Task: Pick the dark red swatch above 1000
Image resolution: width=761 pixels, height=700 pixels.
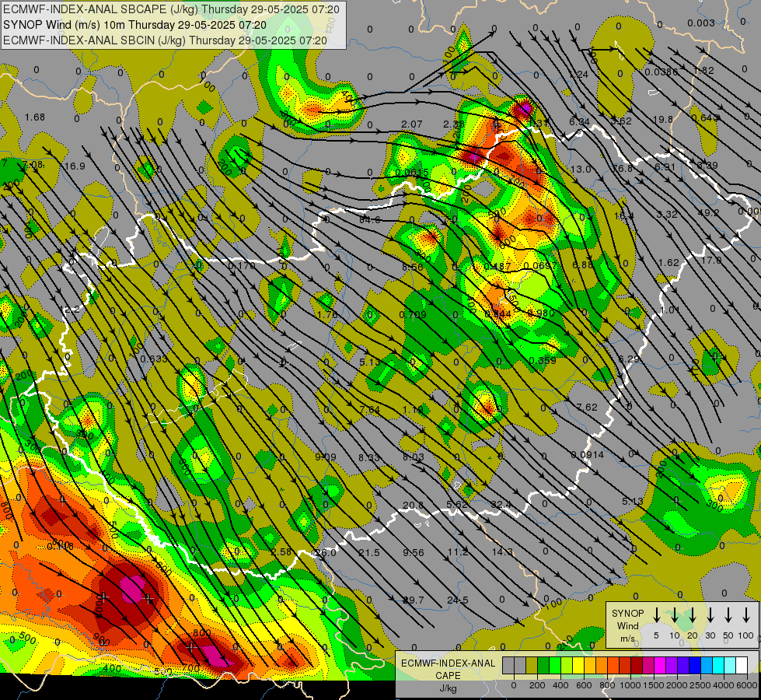Action: [637, 665]
